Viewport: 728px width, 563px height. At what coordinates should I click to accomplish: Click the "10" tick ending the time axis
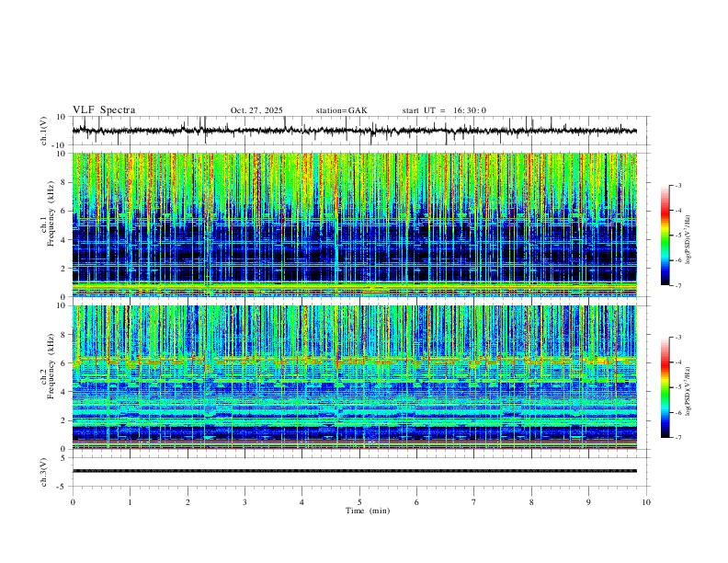[x=646, y=502]
